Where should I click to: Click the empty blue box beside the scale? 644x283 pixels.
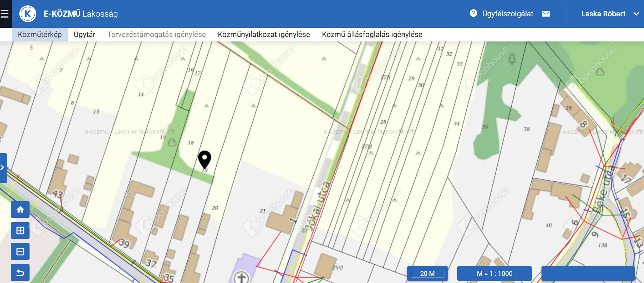click(588, 273)
